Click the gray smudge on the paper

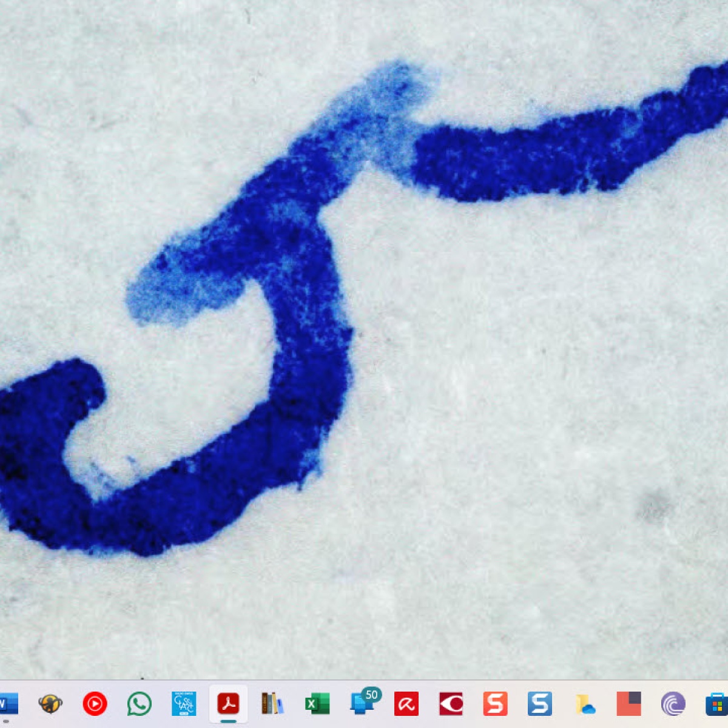pos(653,506)
